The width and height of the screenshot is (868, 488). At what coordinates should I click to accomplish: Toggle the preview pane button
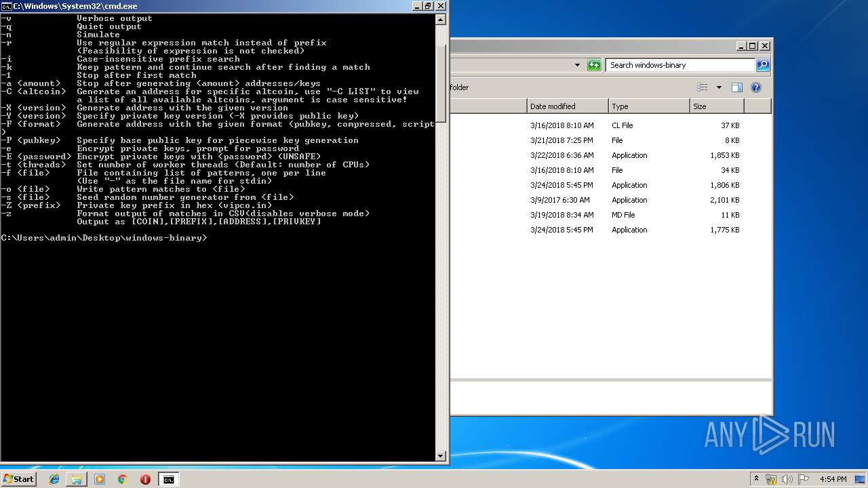pos(737,87)
